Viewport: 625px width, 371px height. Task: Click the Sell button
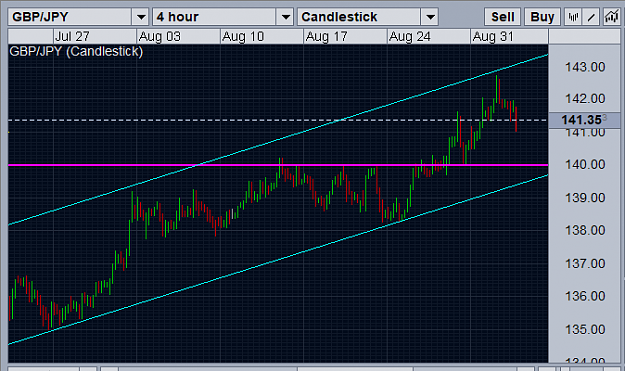(503, 17)
